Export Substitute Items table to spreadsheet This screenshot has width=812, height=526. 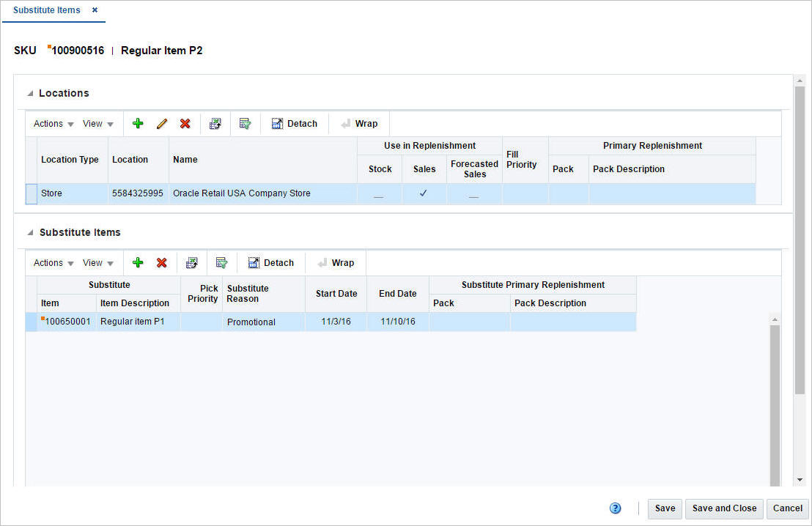pyautogui.click(x=191, y=263)
